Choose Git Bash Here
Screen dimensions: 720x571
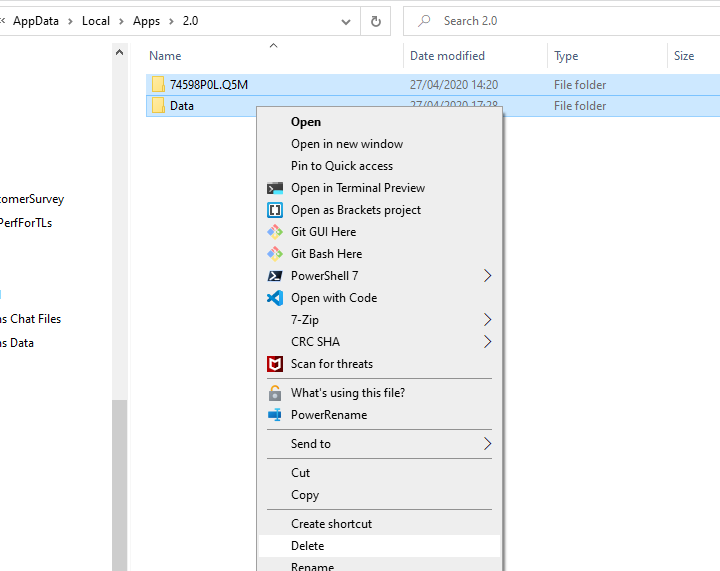coord(379,254)
